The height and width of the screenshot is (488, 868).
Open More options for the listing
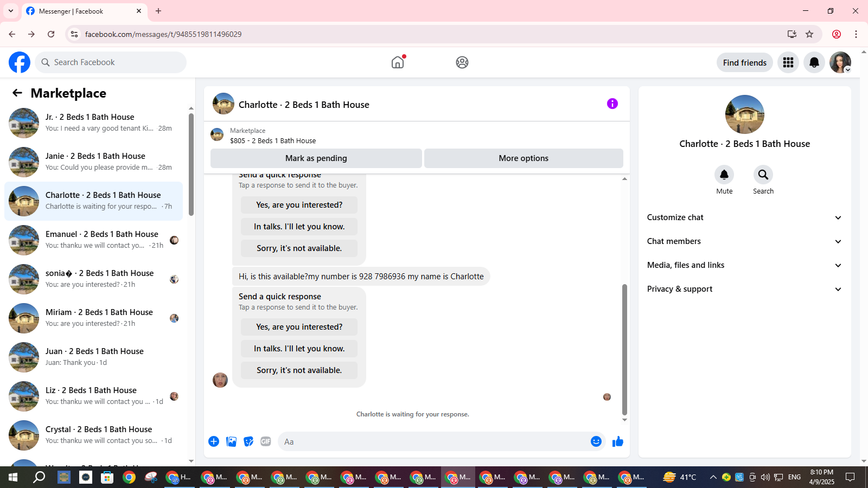tap(524, 158)
